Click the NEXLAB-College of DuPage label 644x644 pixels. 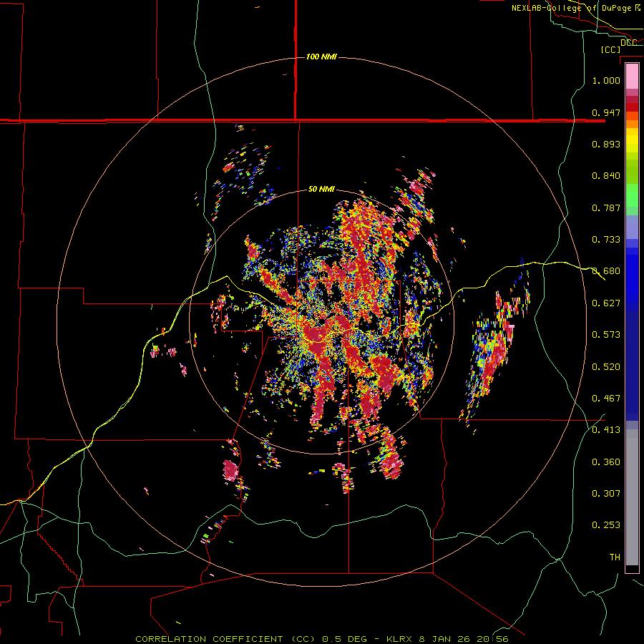(x=572, y=8)
